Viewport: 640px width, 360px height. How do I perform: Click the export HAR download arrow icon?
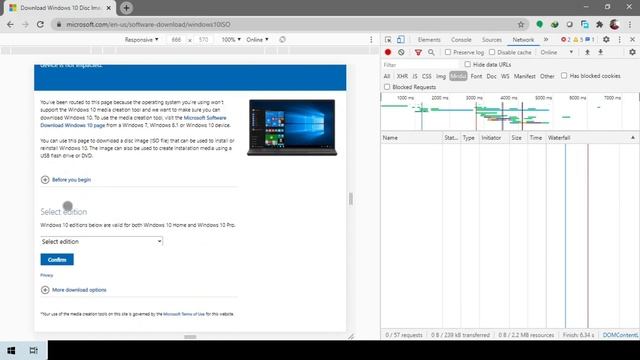[x=600, y=52]
